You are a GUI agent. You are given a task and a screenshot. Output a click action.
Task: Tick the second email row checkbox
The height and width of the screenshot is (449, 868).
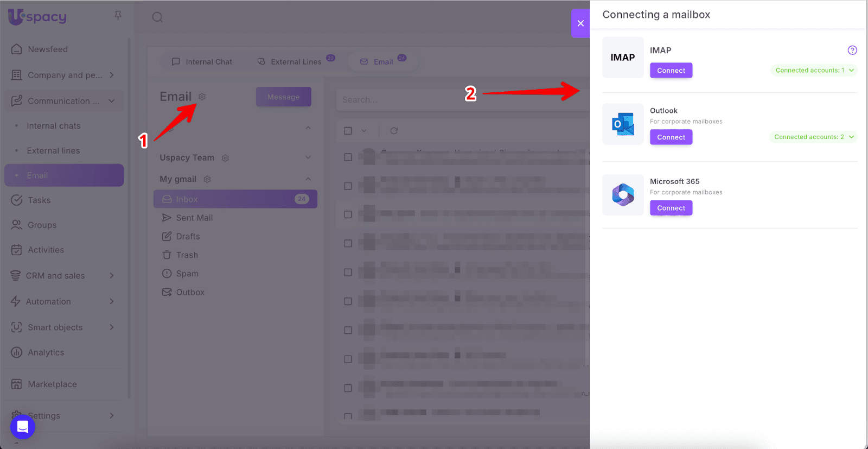(348, 186)
